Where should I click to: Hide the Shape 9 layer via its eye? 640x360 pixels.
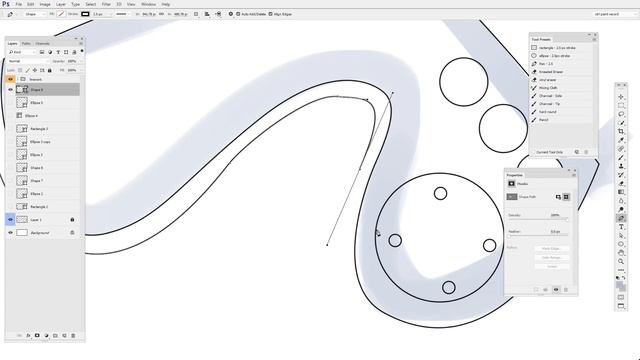coord(10,89)
